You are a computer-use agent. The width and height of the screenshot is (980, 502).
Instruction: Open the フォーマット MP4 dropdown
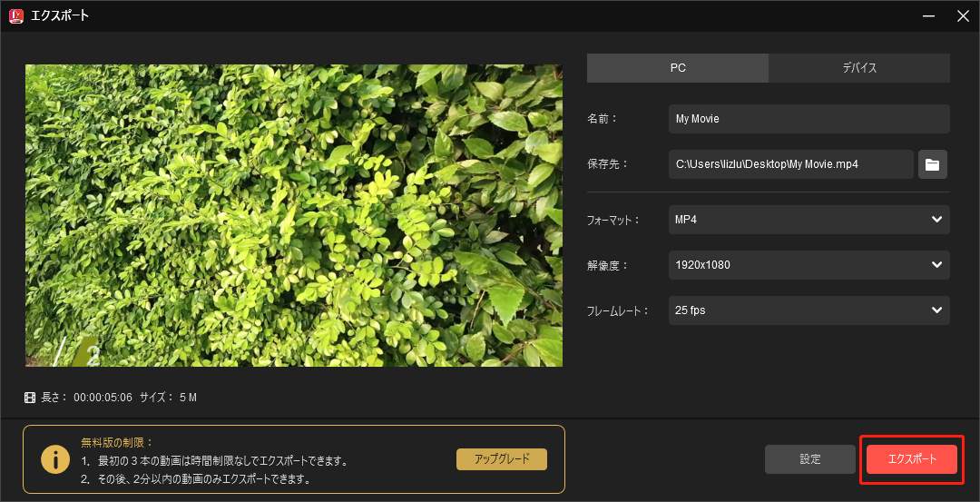(808, 220)
